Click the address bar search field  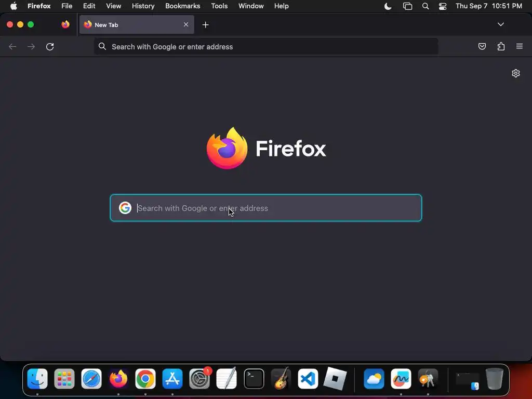click(x=266, y=46)
